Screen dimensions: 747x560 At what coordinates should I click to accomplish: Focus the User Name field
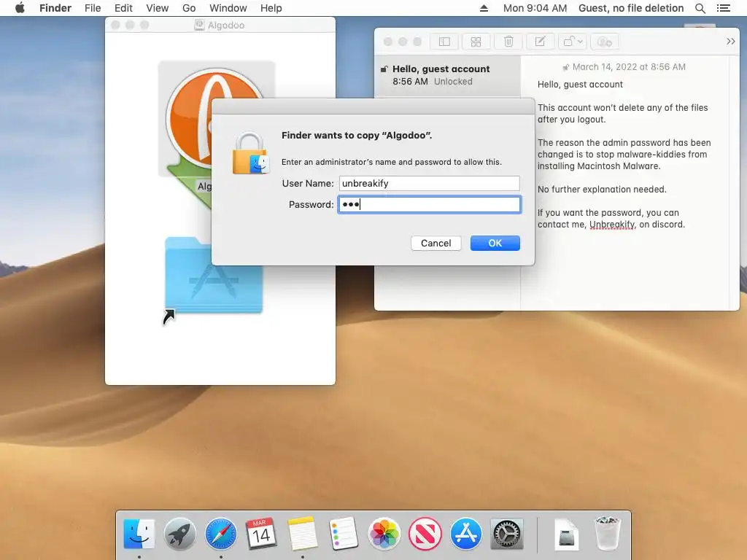pyautogui.click(x=429, y=183)
